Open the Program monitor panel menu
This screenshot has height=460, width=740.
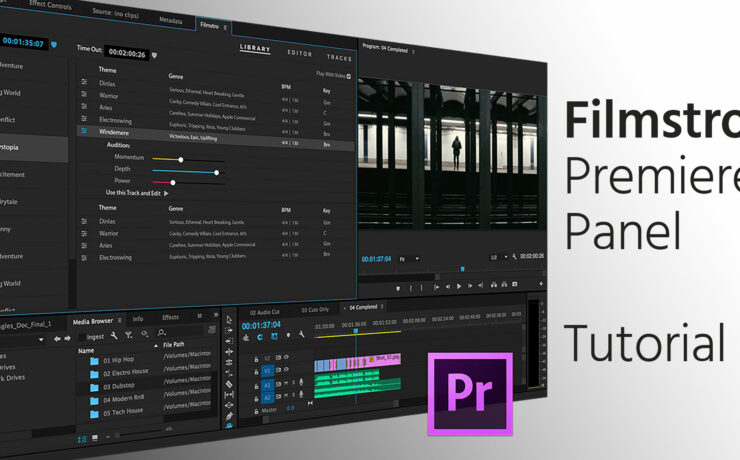coord(413,51)
